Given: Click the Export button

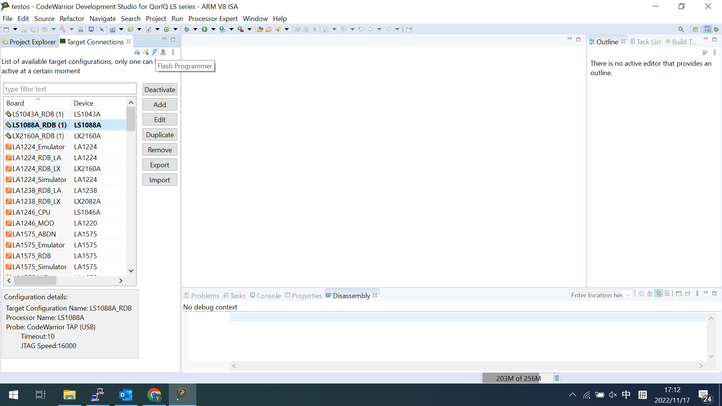Looking at the screenshot, I should pos(160,165).
